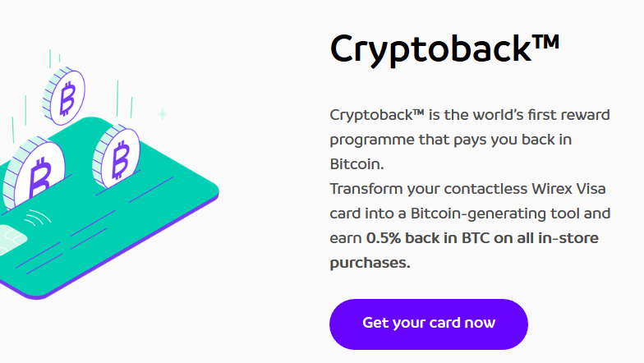Click the Get your card now button

pos(429,324)
